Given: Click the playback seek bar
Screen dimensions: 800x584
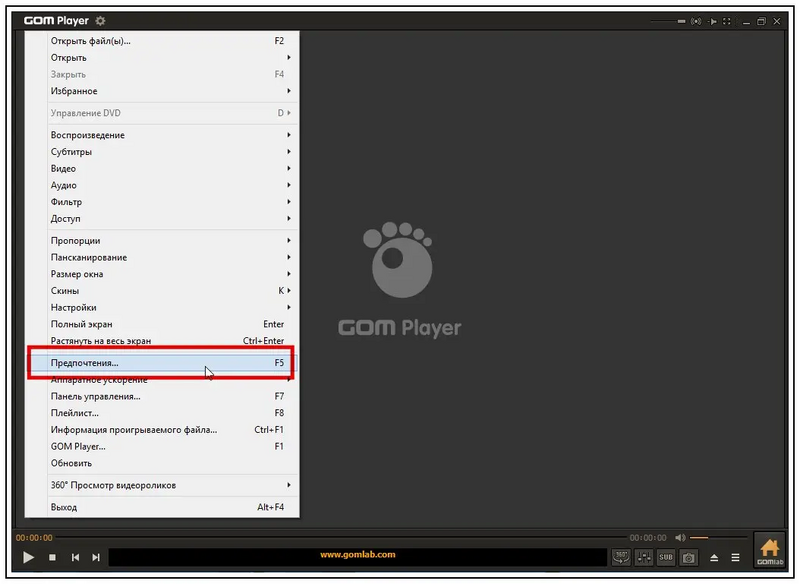Looking at the screenshot, I should (342, 538).
